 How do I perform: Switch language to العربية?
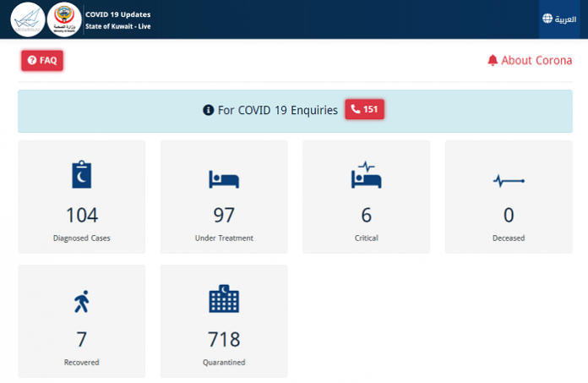[x=559, y=19]
